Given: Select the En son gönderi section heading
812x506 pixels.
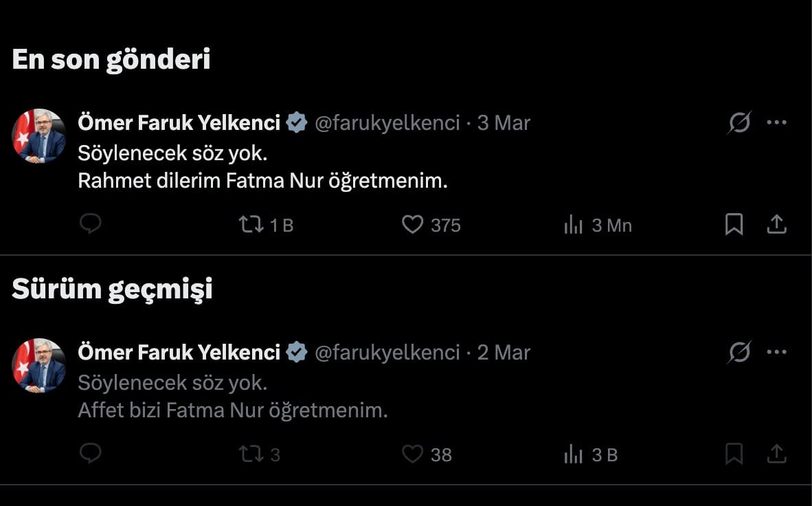Looking at the screenshot, I should [111, 59].
